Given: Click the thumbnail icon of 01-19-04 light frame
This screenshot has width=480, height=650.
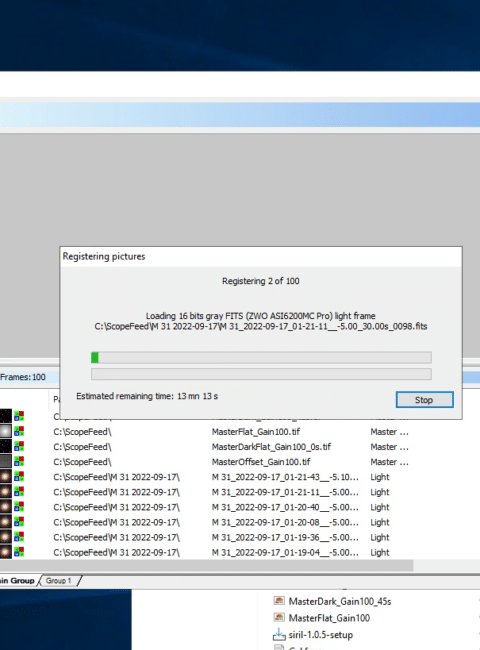Looking at the screenshot, I should (5, 552).
